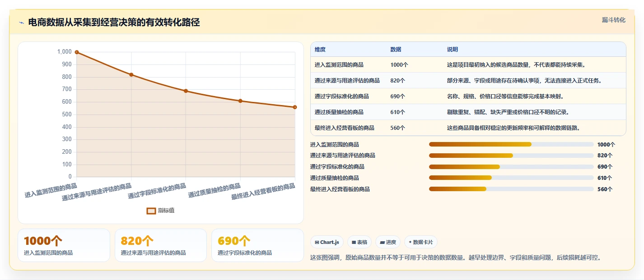Click the chart point for 最终进入经营看板的商品
The image size is (644, 280).
pos(295,107)
